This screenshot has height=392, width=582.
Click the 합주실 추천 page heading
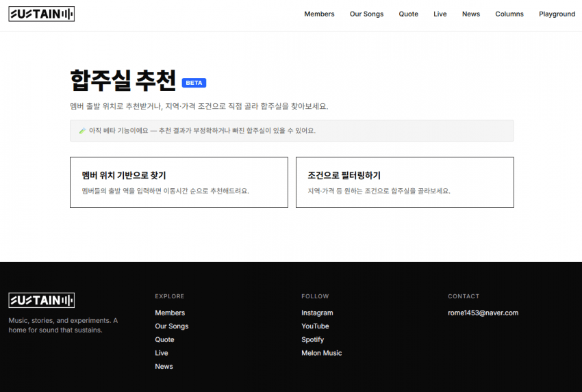(123, 80)
